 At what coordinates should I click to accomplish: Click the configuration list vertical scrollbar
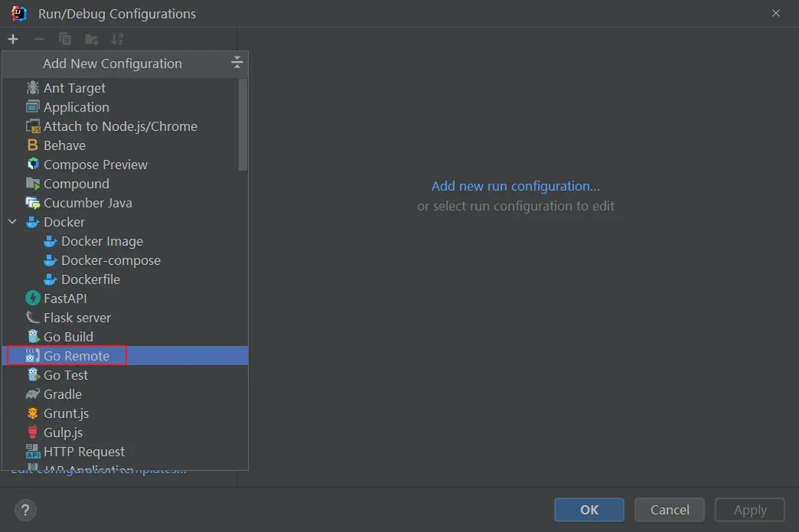(x=243, y=125)
